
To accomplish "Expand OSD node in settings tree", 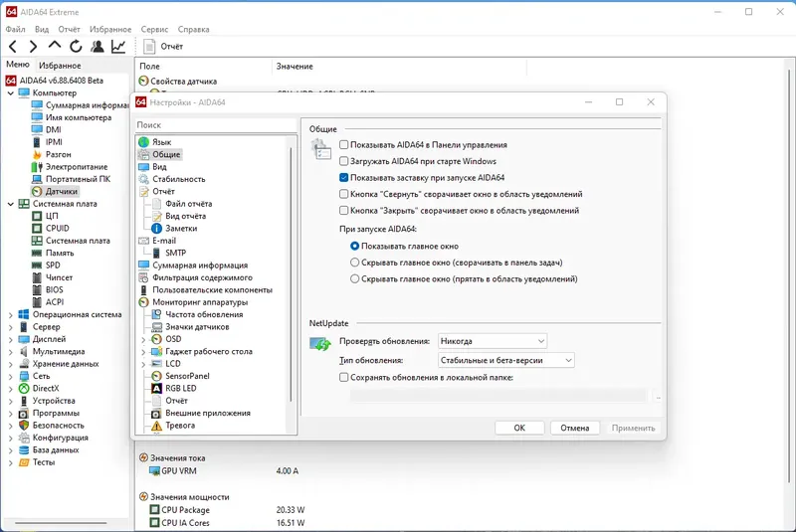I will tap(143, 339).
